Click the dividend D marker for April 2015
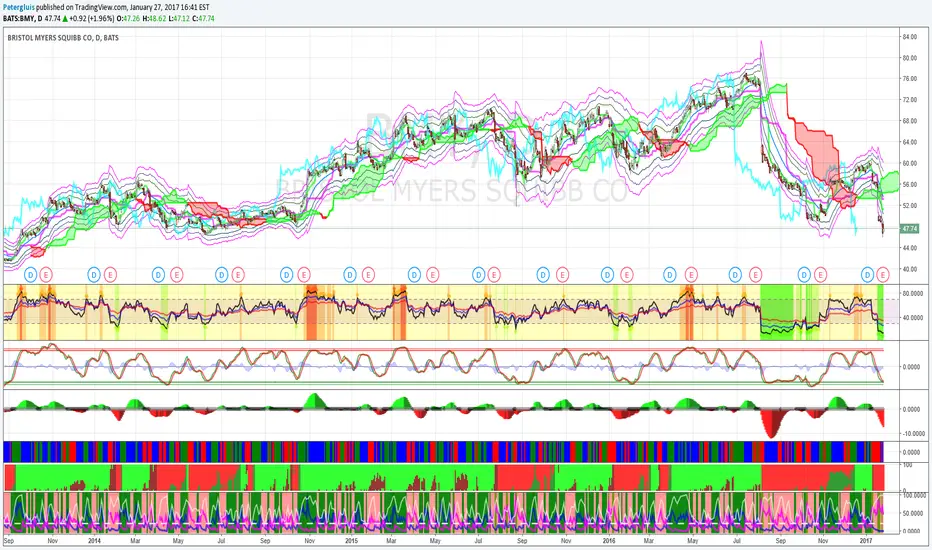The width and height of the screenshot is (932, 550). [x=414, y=275]
